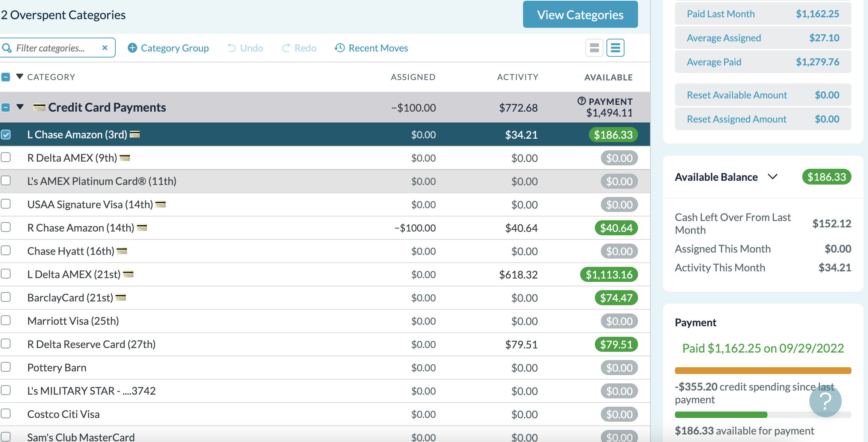868x442 pixels.
Task: Click the search magnifier in the filter field
Action: [x=8, y=48]
